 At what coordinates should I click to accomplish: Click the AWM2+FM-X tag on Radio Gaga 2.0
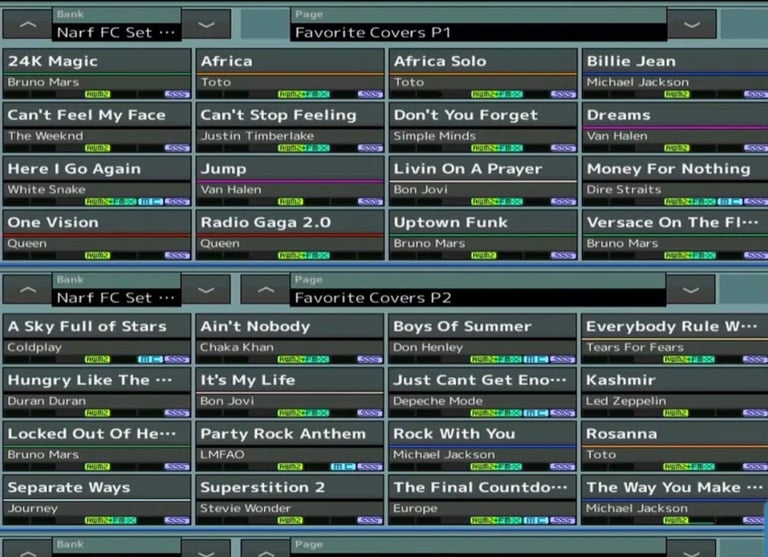point(304,255)
